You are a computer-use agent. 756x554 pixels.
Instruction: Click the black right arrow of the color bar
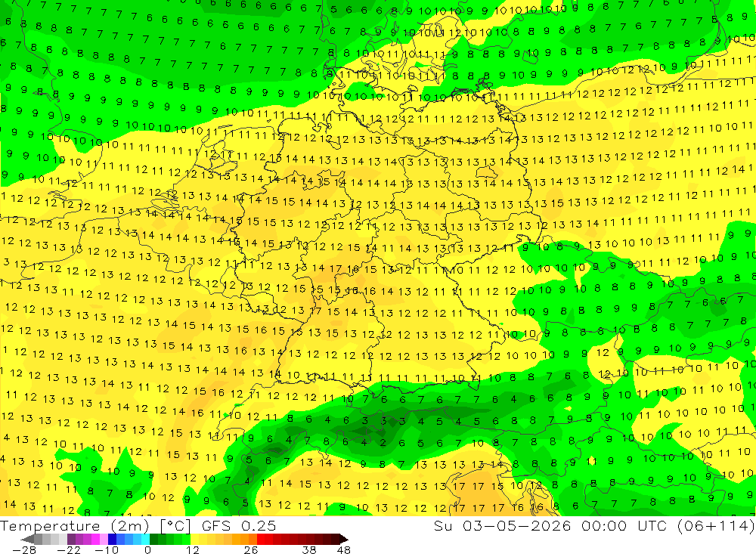344,539
